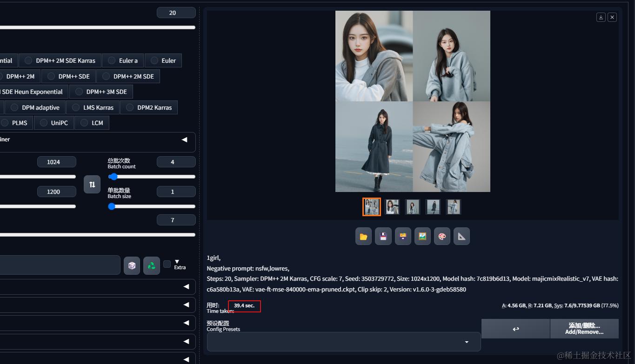Choose the Euler sampling method
The width and height of the screenshot is (635, 364).
click(163, 60)
